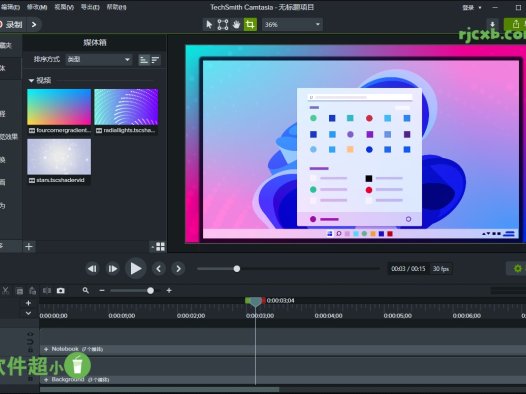Image resolution: width=526 pixels, height=394 pixels.
Task: Collapse the 视频 section in media bin
Action: point(31,80)
